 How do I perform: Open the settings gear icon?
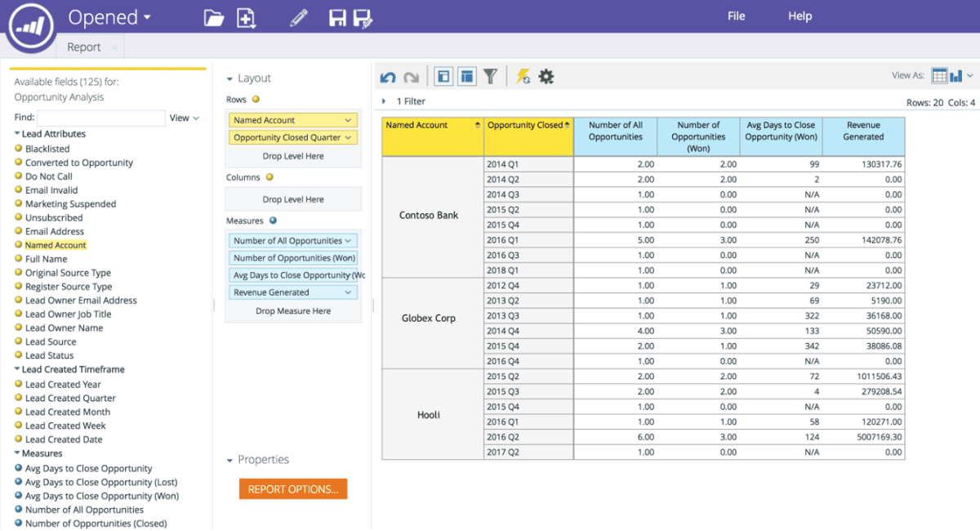(x=546, y=75)
